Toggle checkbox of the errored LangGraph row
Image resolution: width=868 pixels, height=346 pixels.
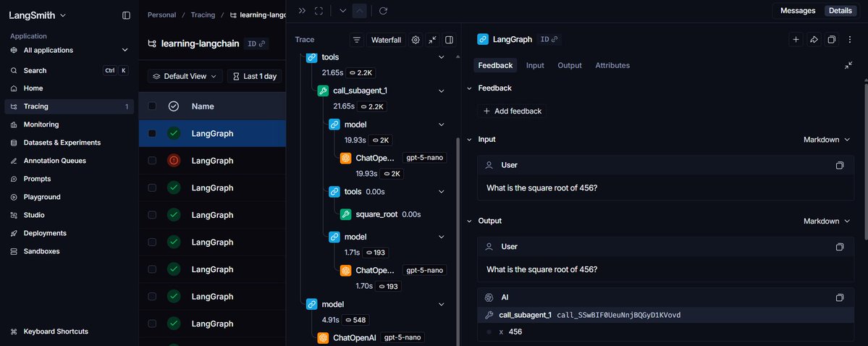click(152, 161)
